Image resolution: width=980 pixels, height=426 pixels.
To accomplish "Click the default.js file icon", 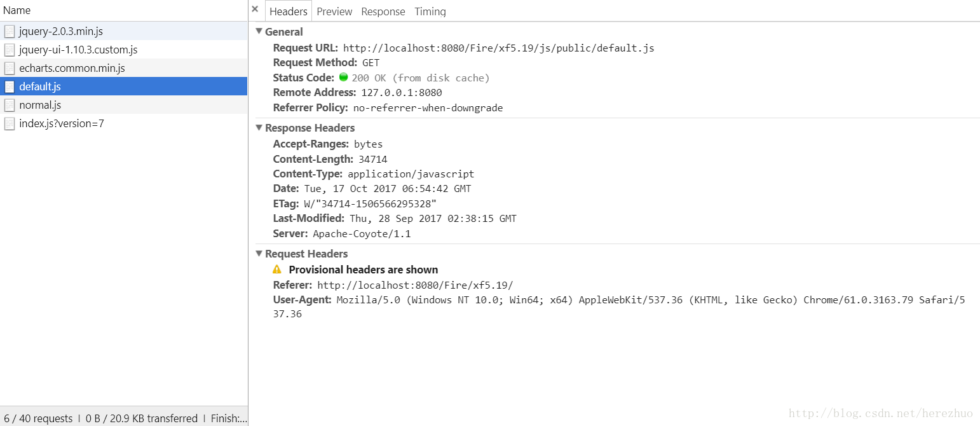I will [10, 86].
